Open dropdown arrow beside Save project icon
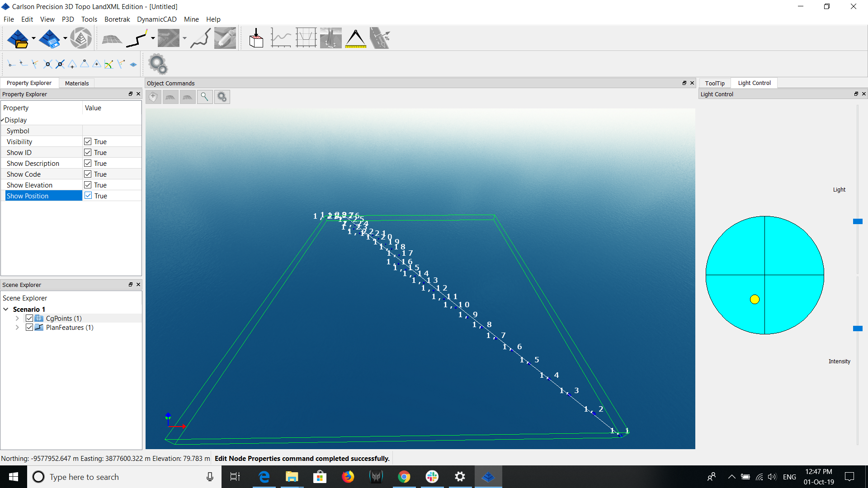This screenshot has width=868, height=488. (65, 38)
